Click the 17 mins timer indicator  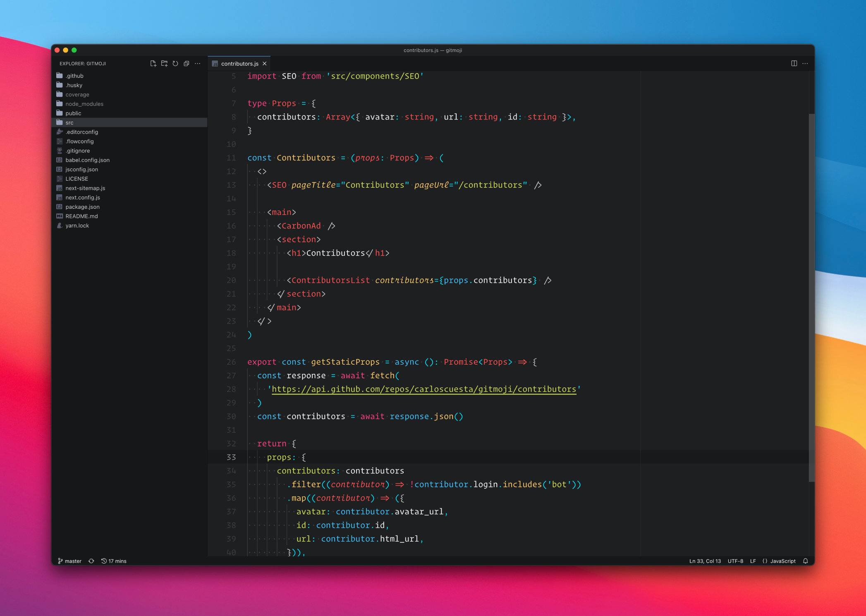114,561
